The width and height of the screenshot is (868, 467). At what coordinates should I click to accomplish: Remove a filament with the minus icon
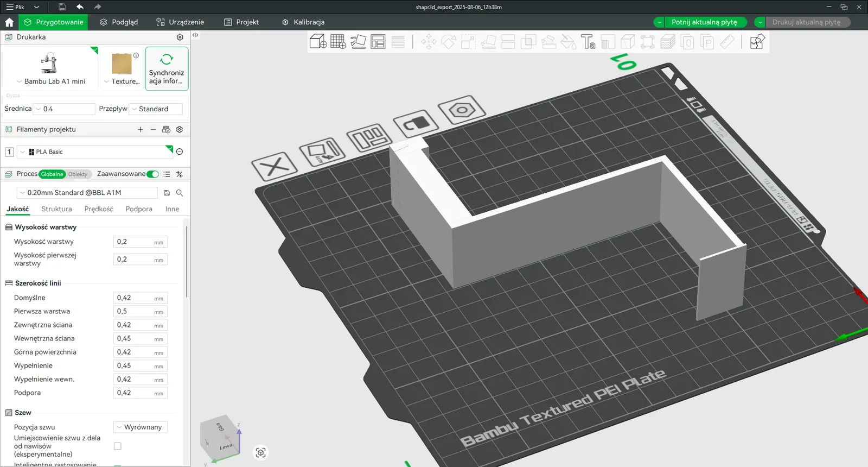point(153,129)
